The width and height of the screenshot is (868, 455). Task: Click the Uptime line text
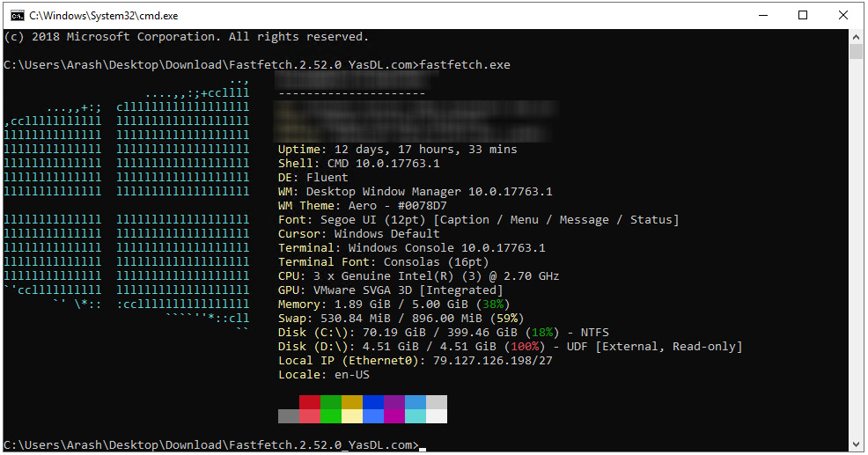397,150
